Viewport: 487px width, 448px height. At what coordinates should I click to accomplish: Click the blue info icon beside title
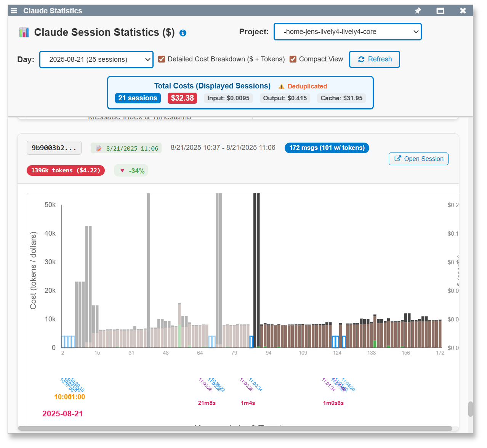(183, 33)
